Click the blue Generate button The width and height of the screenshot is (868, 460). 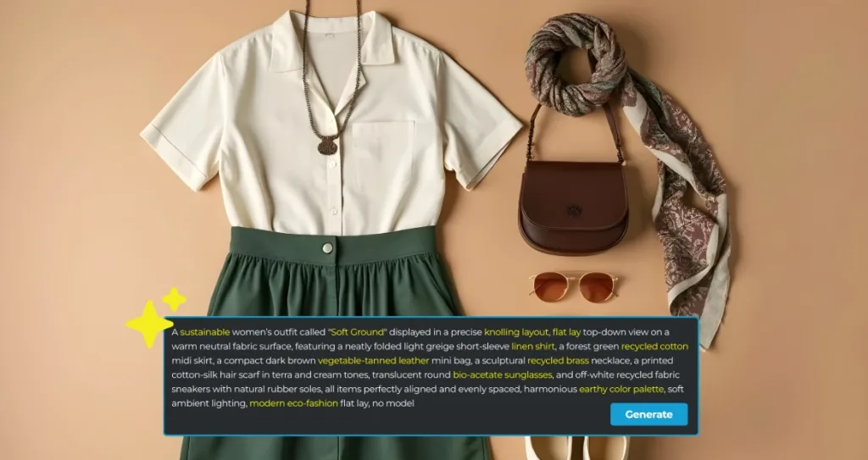[648, 414]
